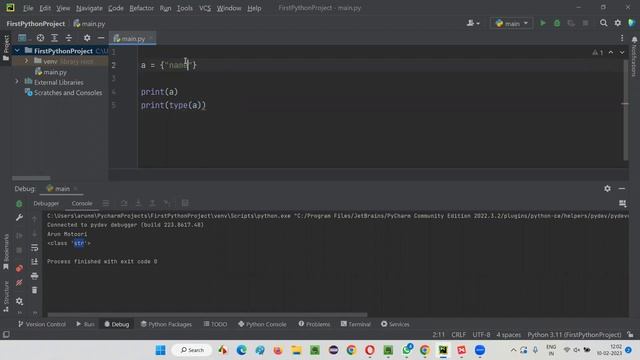Click the Project panel horizontal scrollbar
Viewport: 640px width, 360px height.
pyautogui.click(x=31, y=178)
